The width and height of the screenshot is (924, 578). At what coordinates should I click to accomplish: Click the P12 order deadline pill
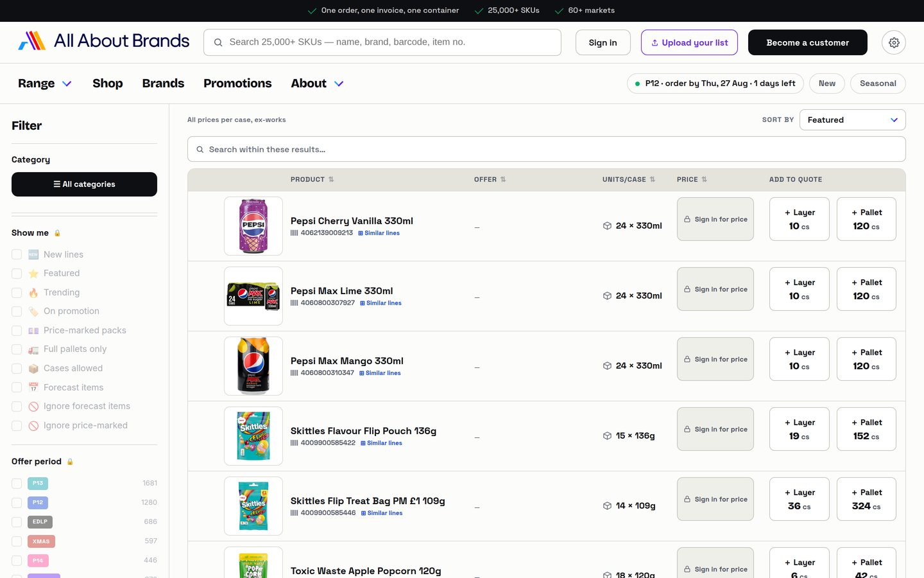[x=715, y=83]
